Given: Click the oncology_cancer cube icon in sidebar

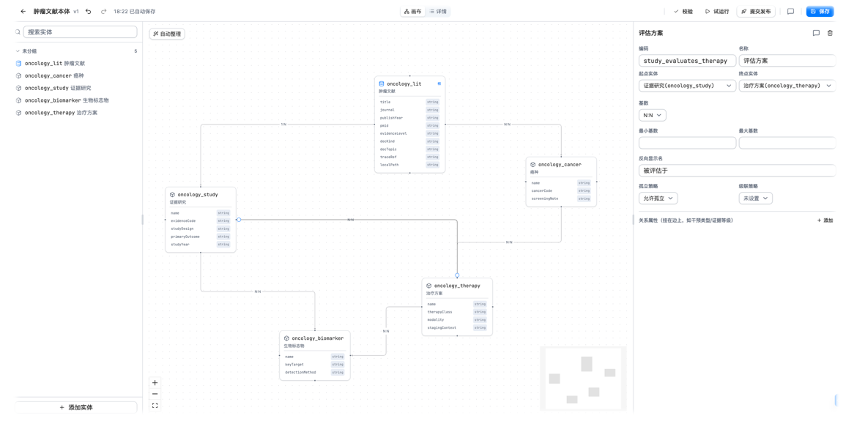Looking at the screenshot, I should click(19, 76).
